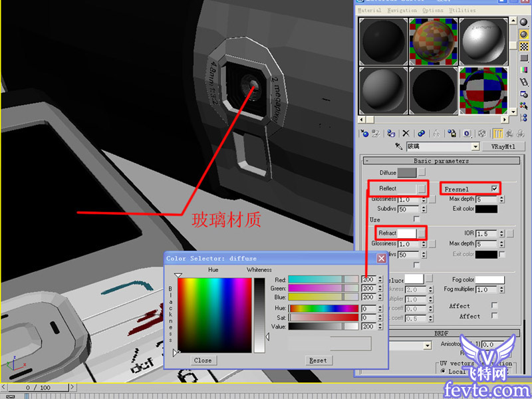
Task: Collapse the BRDF rollout header
Action: (x=442, y=333)
